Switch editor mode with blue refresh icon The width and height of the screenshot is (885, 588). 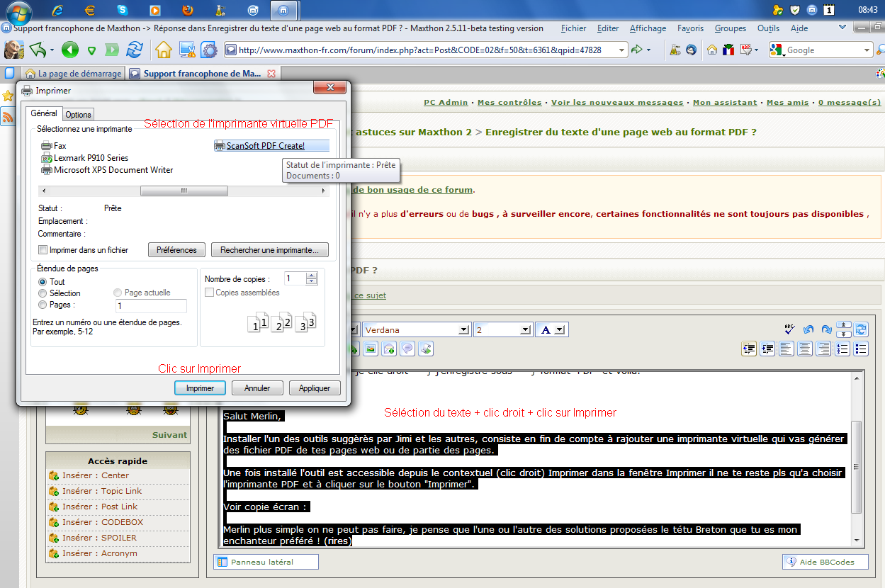(x=861, y=329)
